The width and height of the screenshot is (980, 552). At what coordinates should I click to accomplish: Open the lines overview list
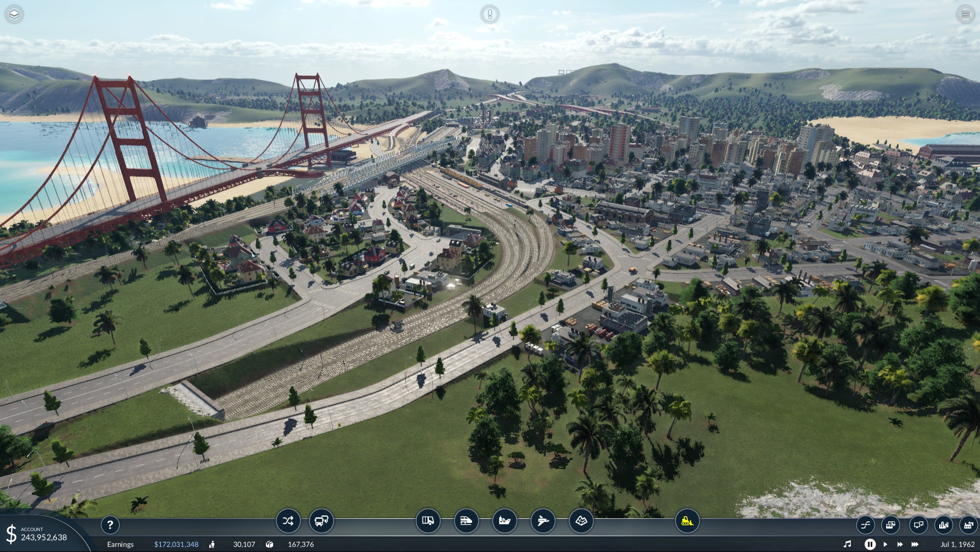pos(866,524)
